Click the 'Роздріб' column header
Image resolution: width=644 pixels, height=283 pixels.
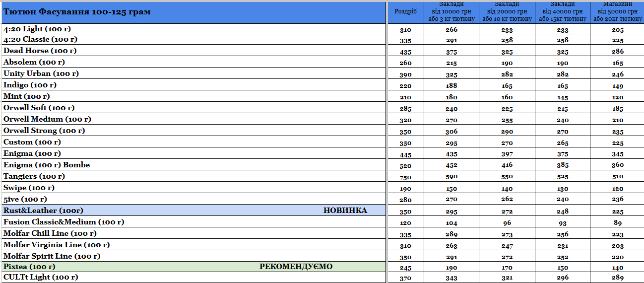pos(405,12)
